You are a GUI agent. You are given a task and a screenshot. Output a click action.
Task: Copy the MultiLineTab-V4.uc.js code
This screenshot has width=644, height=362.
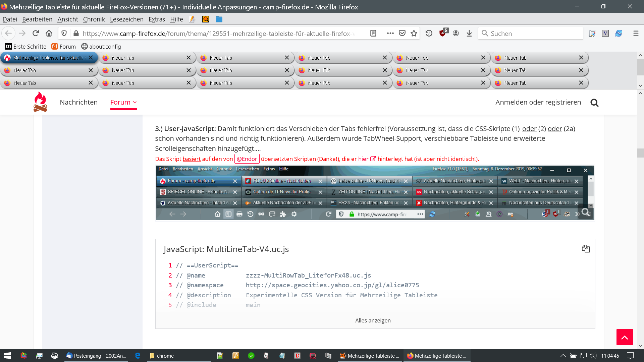(x=586, y=249)
